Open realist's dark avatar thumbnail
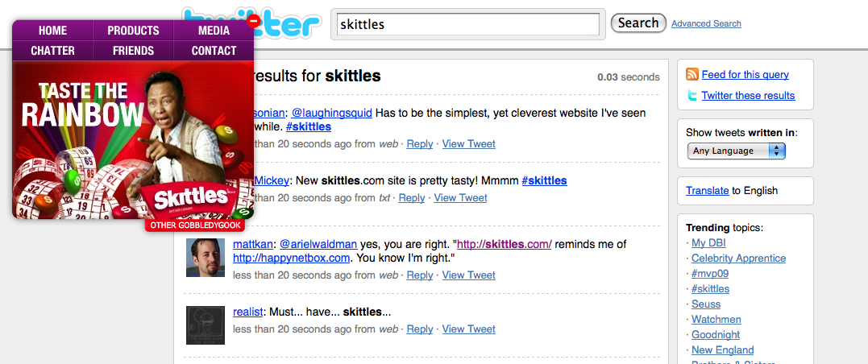This screenshot has height=364, width=868. point(206,325)
